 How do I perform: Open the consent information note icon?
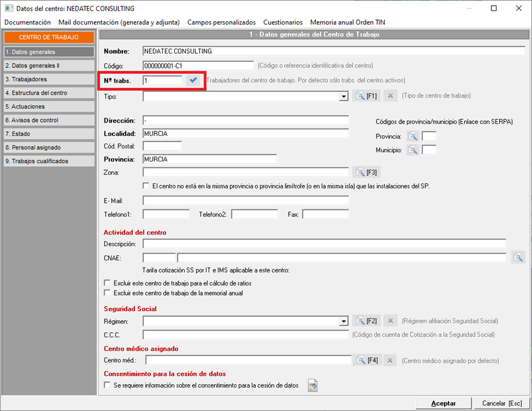[313, 386]
